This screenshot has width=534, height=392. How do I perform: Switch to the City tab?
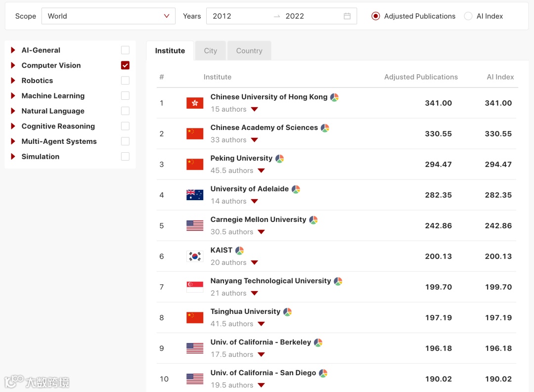pos(211,51)
